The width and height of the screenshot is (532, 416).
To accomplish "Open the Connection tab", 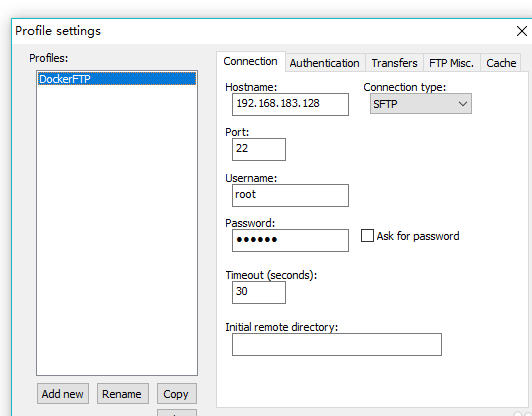I will click(x=250, y=61).
